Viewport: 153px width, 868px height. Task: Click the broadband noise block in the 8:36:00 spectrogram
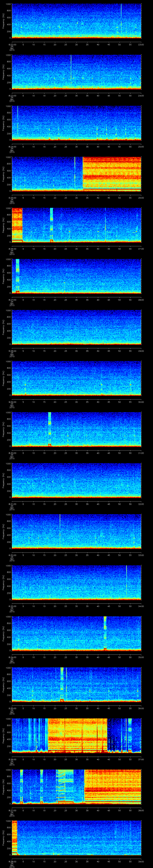78,736
